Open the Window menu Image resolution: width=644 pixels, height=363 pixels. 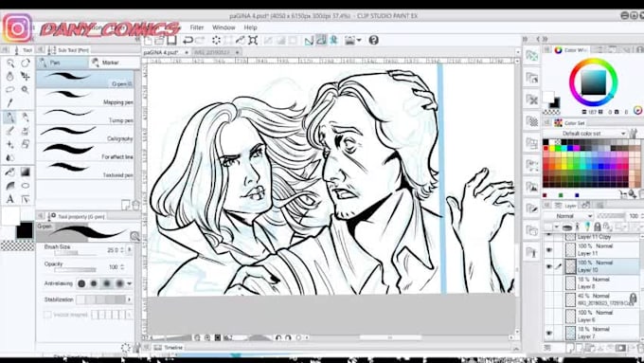224,27
